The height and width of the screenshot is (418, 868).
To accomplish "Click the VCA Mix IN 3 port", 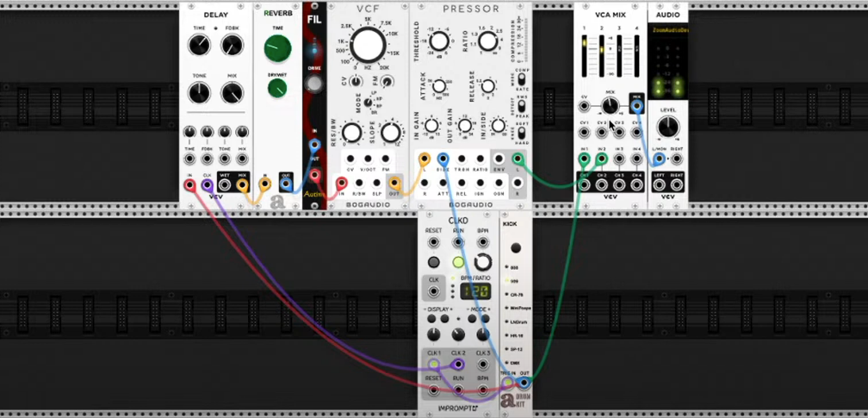I will [x=619, y=159].
